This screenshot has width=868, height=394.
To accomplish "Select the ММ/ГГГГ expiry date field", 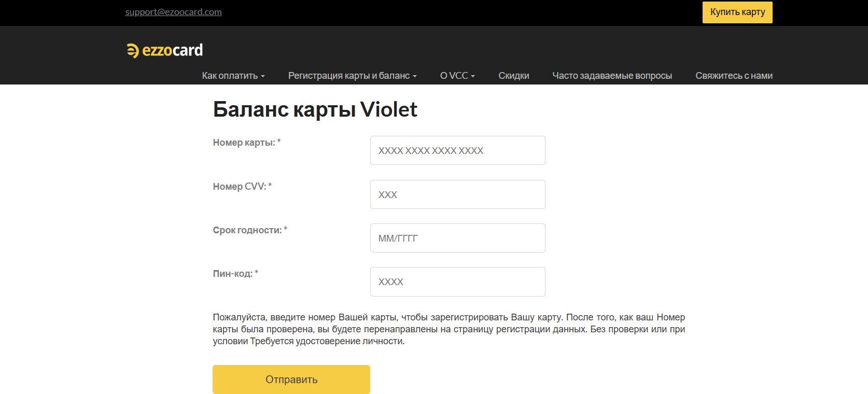I will [457, 238].
